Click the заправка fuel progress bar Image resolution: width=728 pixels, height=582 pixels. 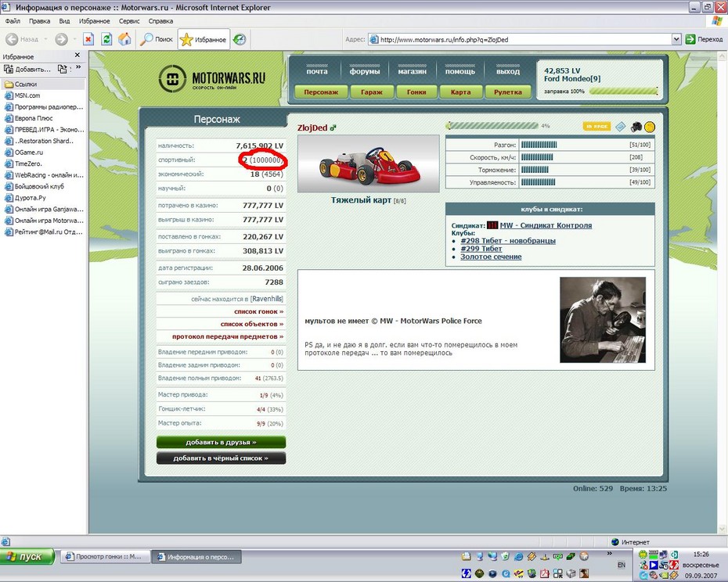(624, 91)
